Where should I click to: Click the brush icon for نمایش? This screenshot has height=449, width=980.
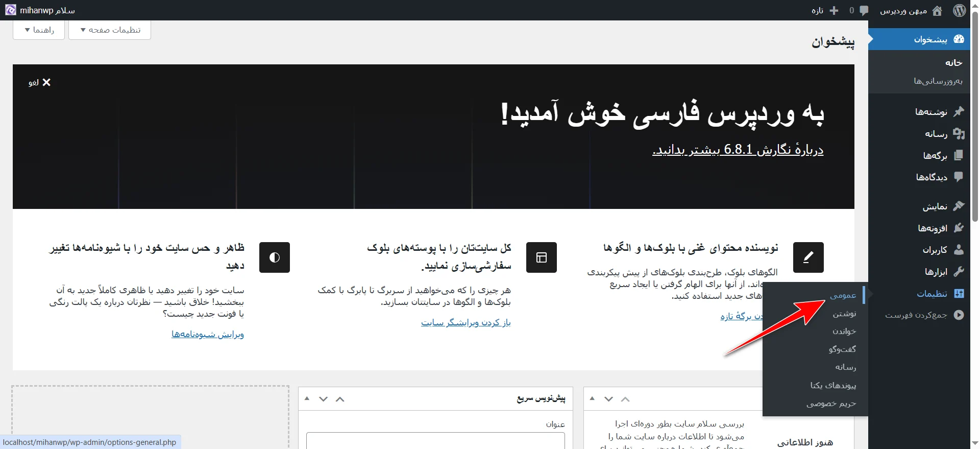coord(959,206)
